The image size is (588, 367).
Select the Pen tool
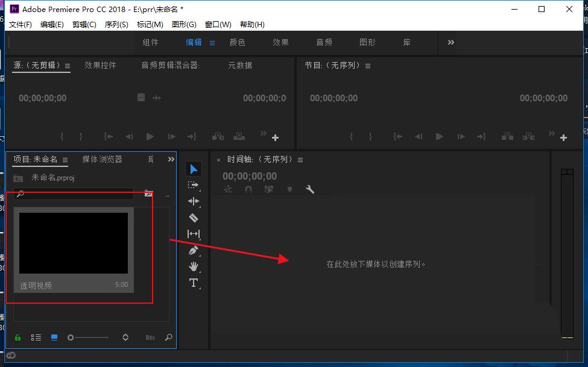pos(194,250)
